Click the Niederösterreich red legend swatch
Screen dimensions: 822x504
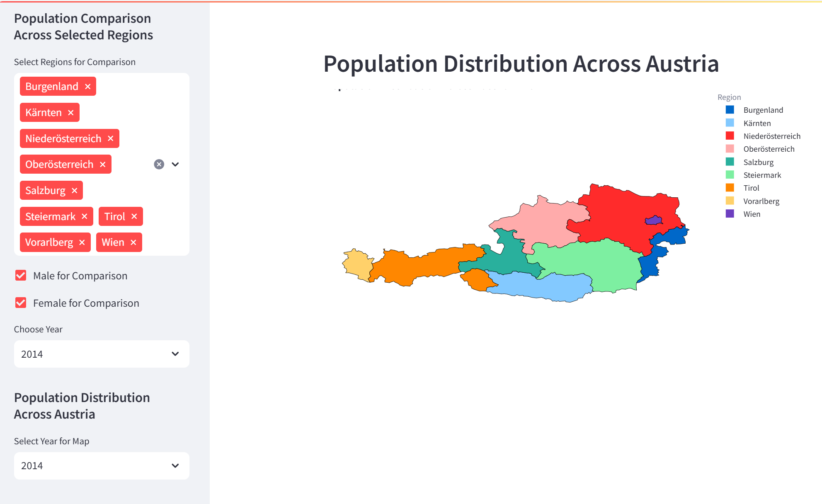click(x=730, y=136)
